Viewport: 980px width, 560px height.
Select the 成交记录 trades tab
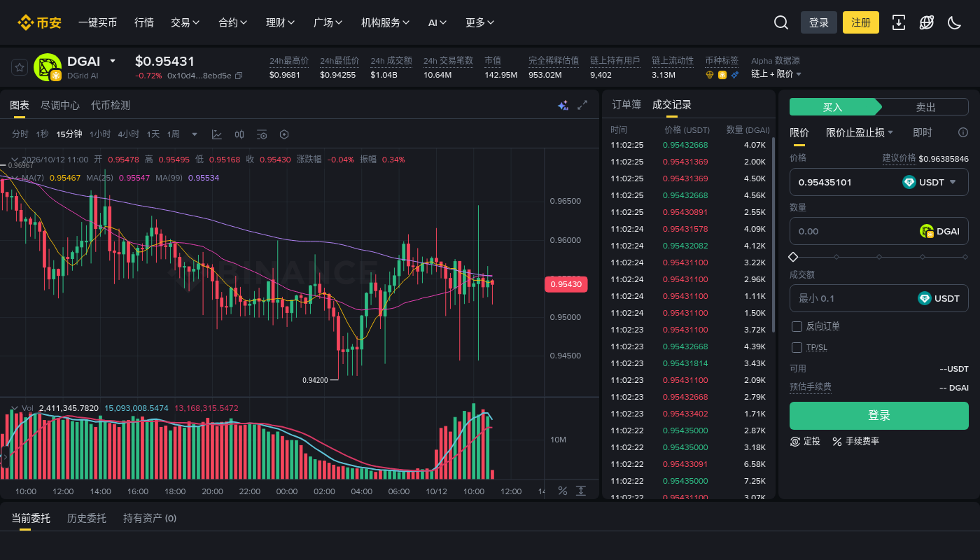click(672, 104)
